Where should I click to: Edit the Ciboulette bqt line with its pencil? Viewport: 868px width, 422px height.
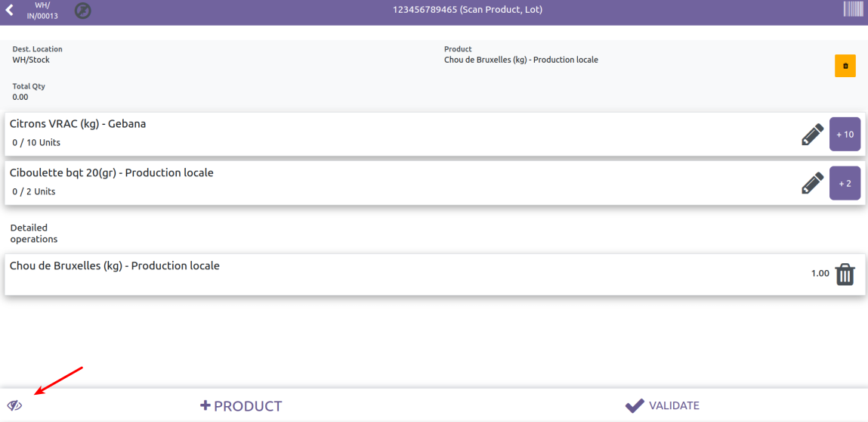[812, 183]
